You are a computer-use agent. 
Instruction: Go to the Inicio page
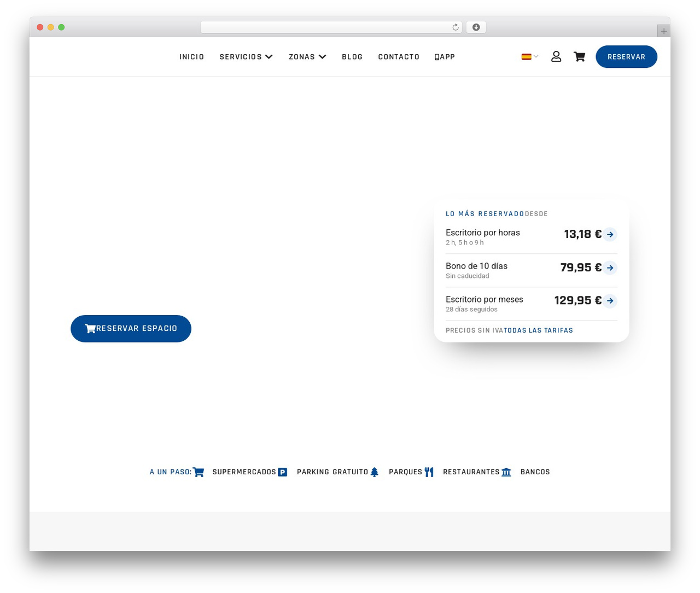[x=192, y=57]
